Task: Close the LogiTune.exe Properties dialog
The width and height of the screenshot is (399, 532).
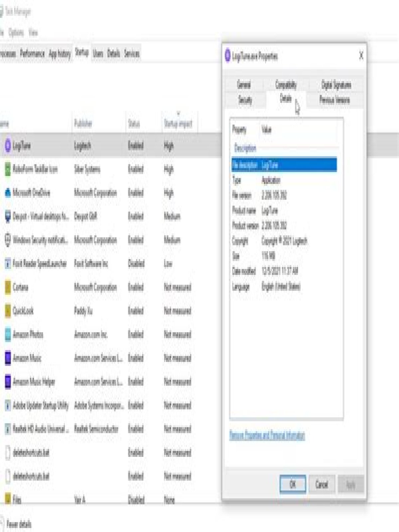Action: click(x=361, y=56)
